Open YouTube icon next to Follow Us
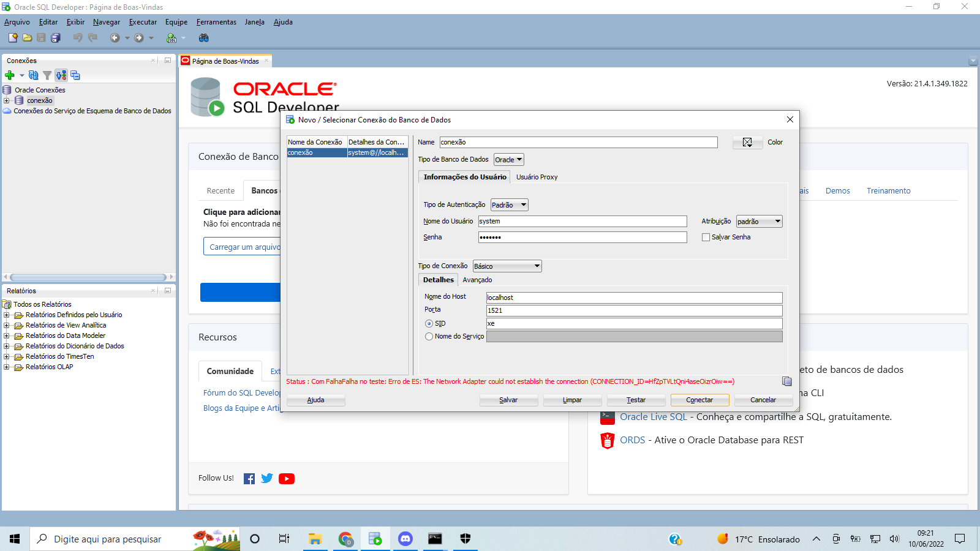 [x=287, y=479]
